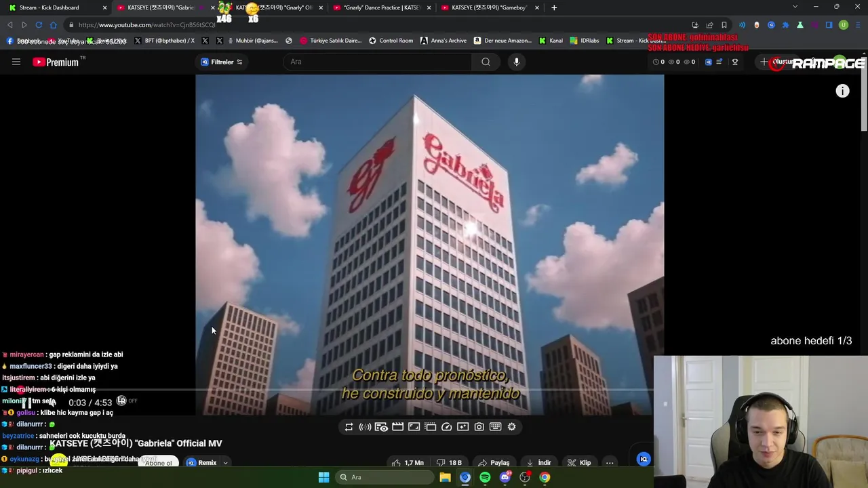
Task: Open BPT (@bpthaber) / X bookmark
Action: point(164,41)
